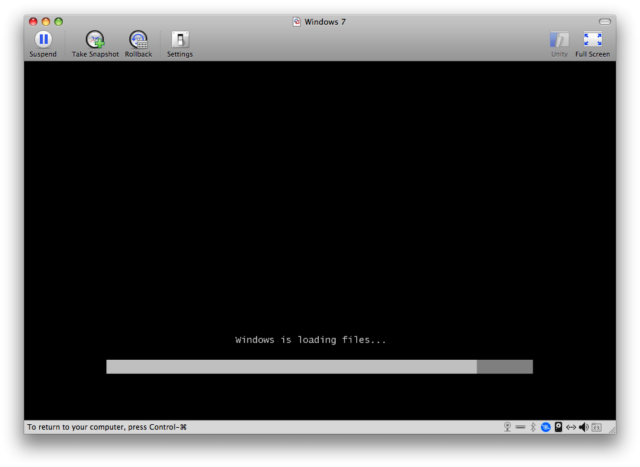The width and height of the screenshot is (640, 467).
Task: Take a snapshot of the VM
Action: [x=95, y=44]
